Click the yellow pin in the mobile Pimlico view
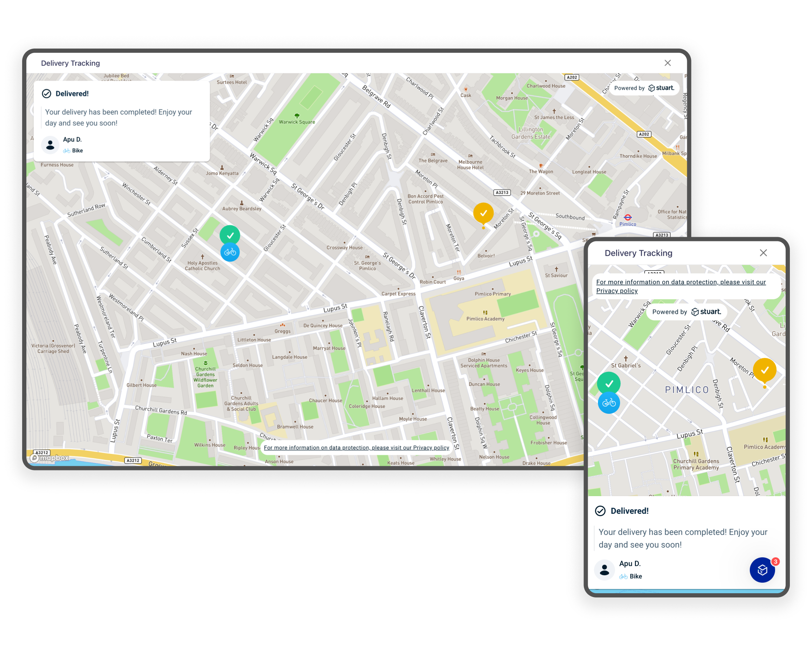The width and height of the screenshot is (812, 646). [x=765, y=370]
